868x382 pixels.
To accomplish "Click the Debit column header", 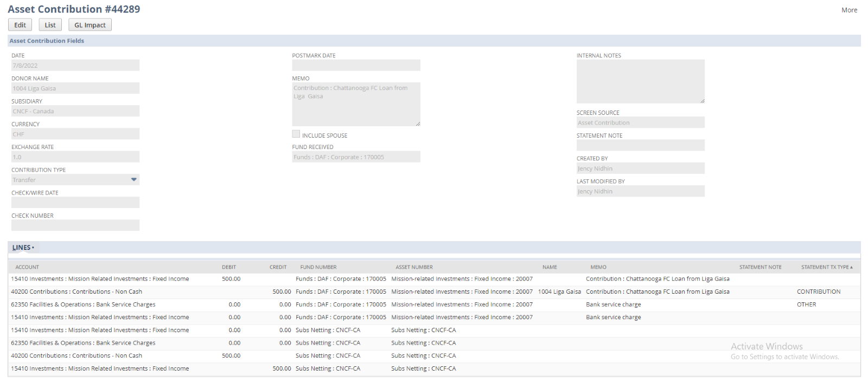I will coord(228,267).
